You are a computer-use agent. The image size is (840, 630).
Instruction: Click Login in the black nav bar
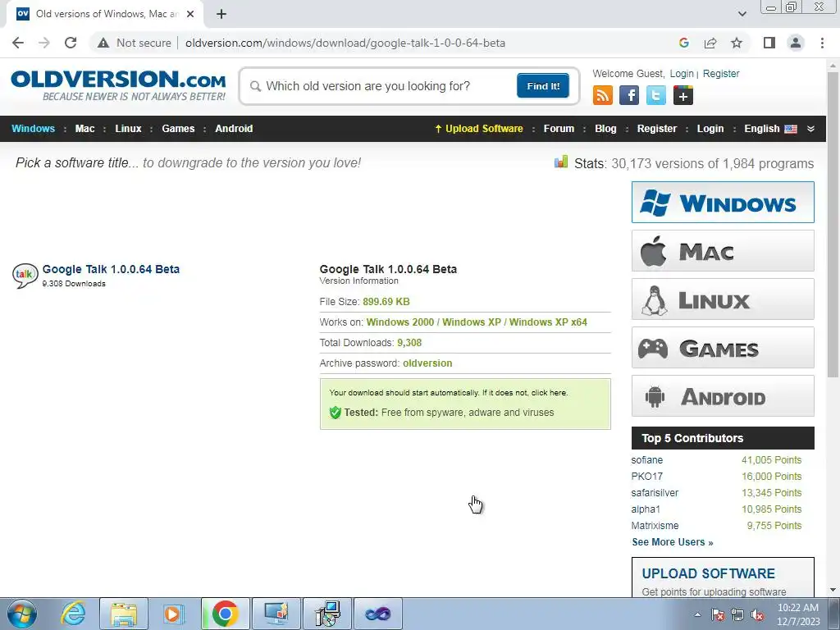(710, 129)
